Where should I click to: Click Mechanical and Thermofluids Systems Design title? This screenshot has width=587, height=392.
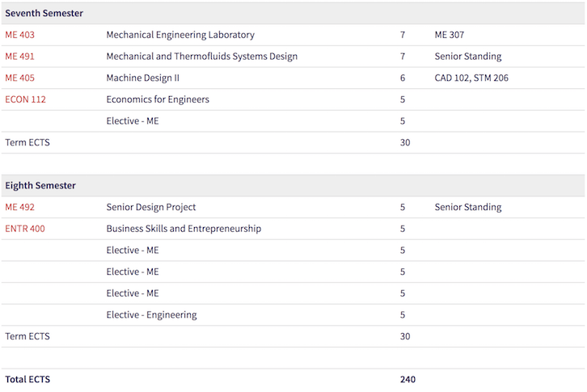click(x=202, y=57)
